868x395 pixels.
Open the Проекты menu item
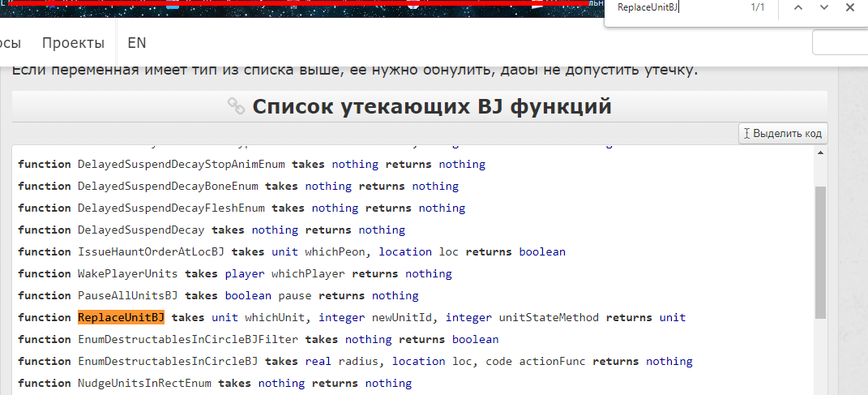coord(73,43)
